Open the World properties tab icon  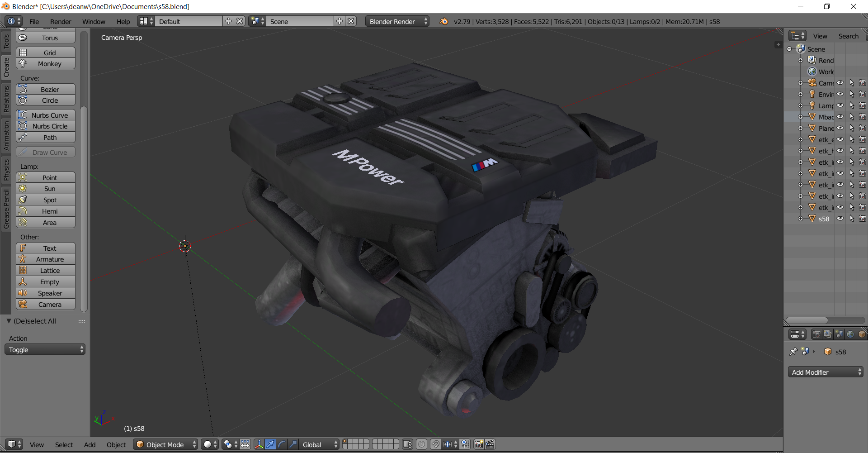click(850, 334)
